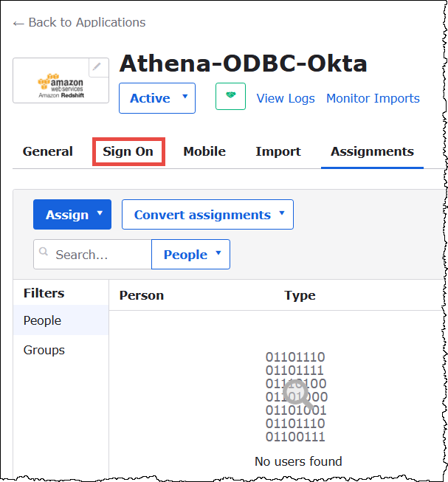
Task: Go to the Import tab
Action: point(278,151)
